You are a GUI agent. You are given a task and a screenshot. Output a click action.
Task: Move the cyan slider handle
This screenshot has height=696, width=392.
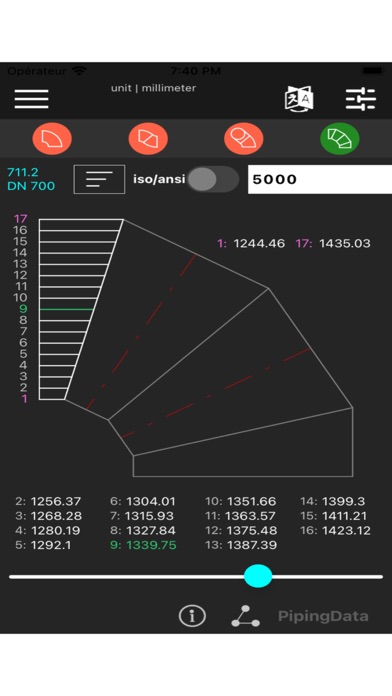pos(258,576)
